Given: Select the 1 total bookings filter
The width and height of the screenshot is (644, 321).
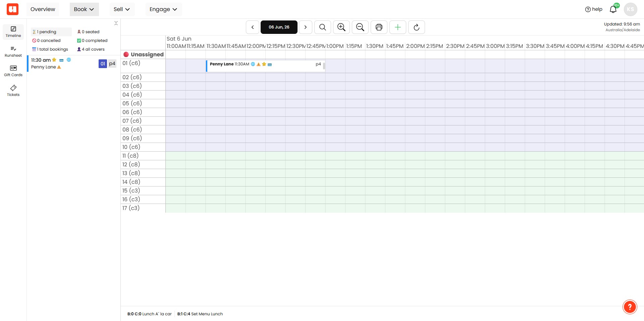Looking at the screenshot, I should pyautogui.click(x=50, y=49).
